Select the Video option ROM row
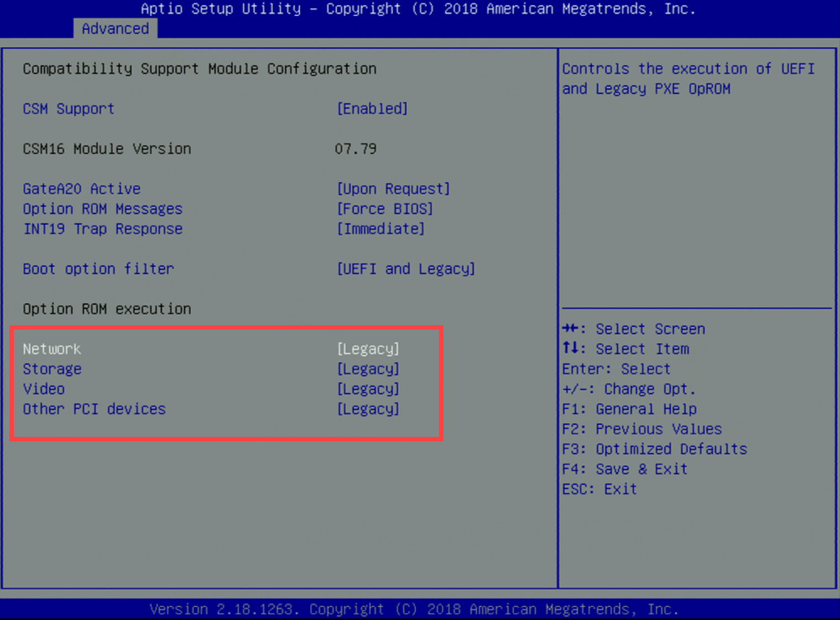Image resolution: width=840 pixels, height=620 pixels. coord(44,389)
